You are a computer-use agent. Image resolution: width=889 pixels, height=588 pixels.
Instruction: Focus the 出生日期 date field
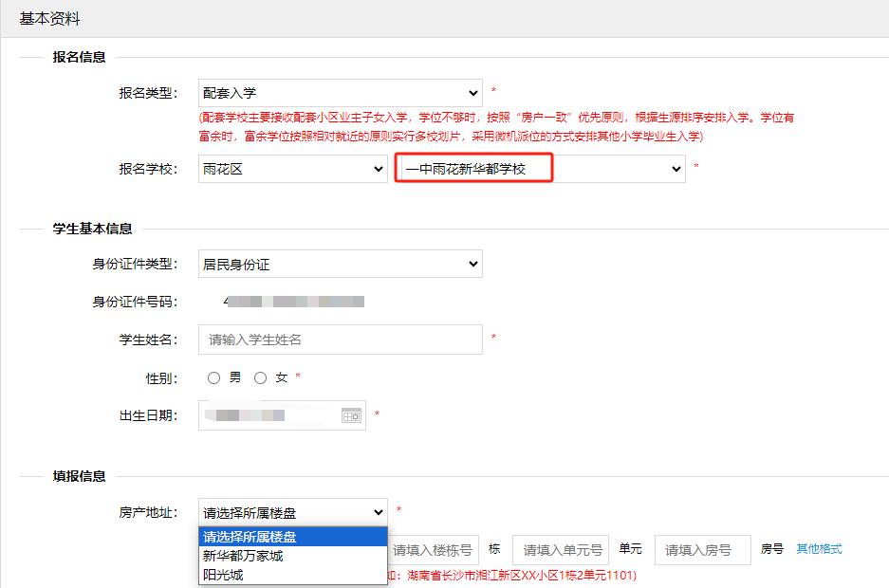[x=269, y=415]
